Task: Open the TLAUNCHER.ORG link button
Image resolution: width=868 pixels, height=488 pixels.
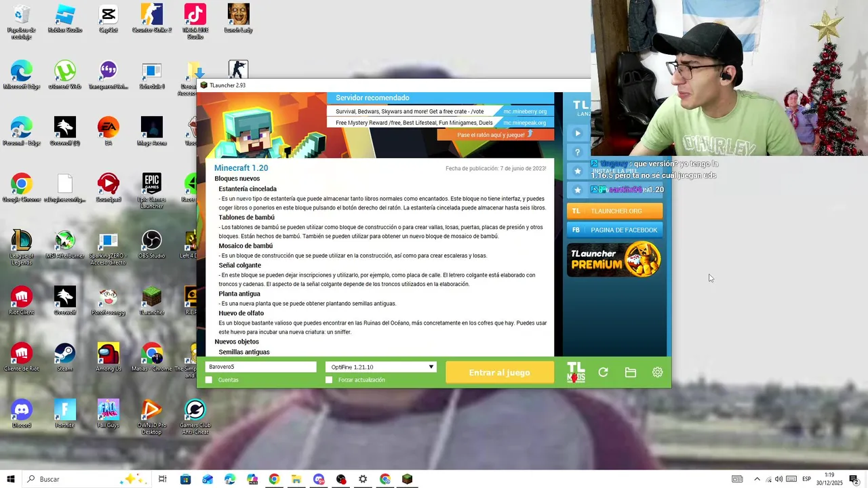Action: (x=614, y=211)
